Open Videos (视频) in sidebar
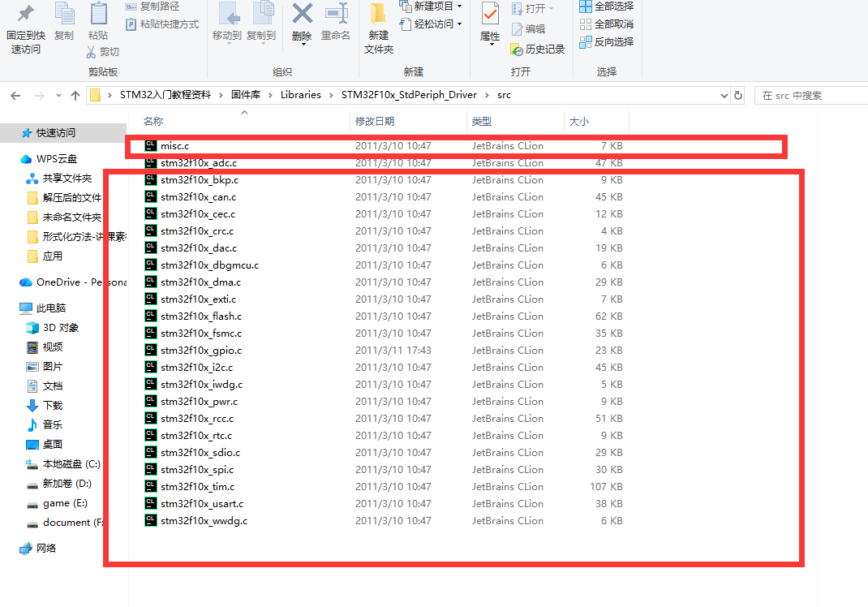The width and height of the screenshot is (868, 607). [53, 347]
